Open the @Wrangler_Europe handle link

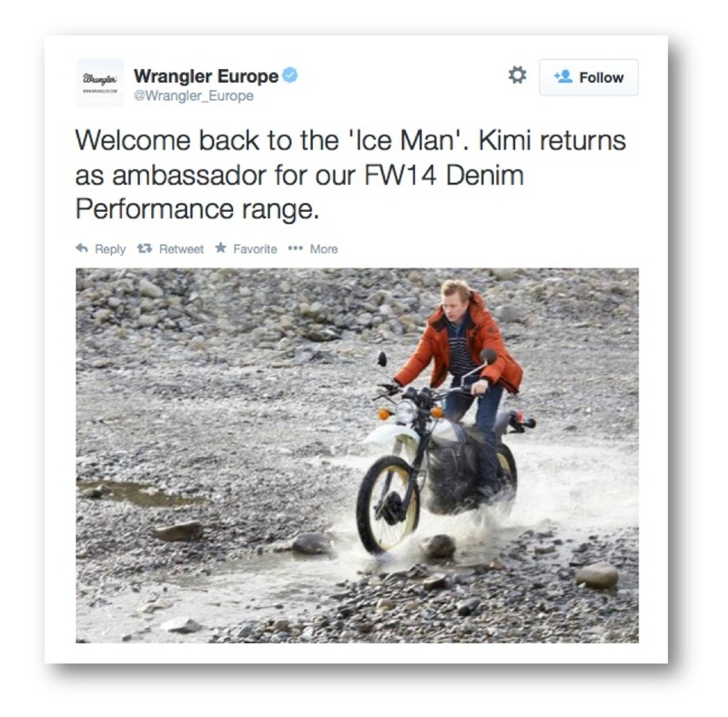[x=194, y=96]
